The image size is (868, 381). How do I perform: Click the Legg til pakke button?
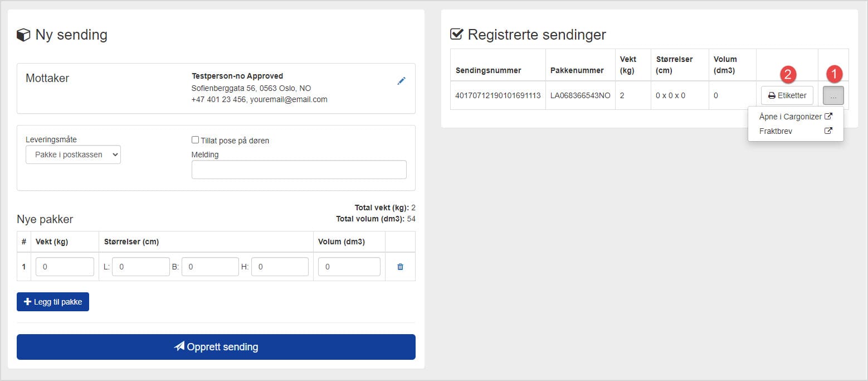(53, 302)
